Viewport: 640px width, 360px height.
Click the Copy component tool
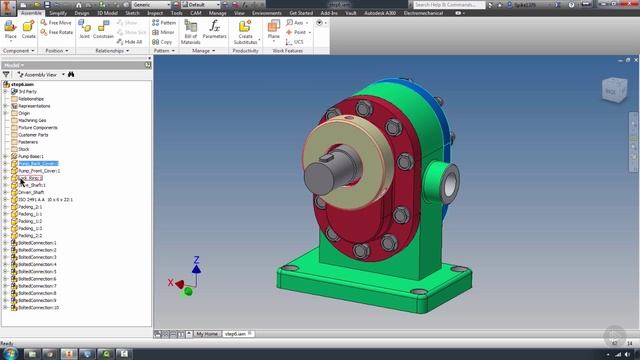pyautogui.click(x=162, y=42)
